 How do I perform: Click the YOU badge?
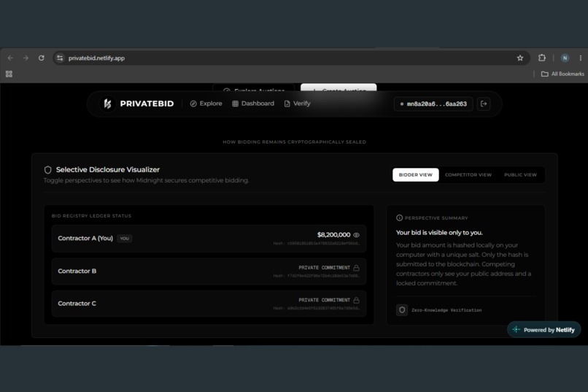point(125,238)
